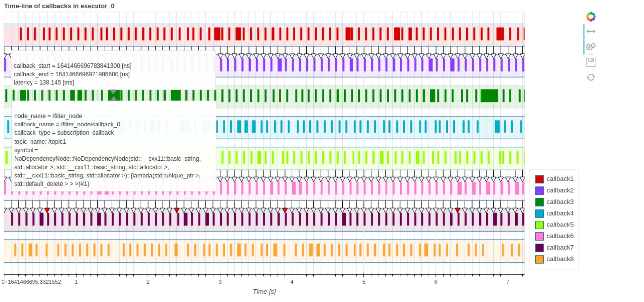Click the orange callback8 legend swatch

tap(539, 259)
